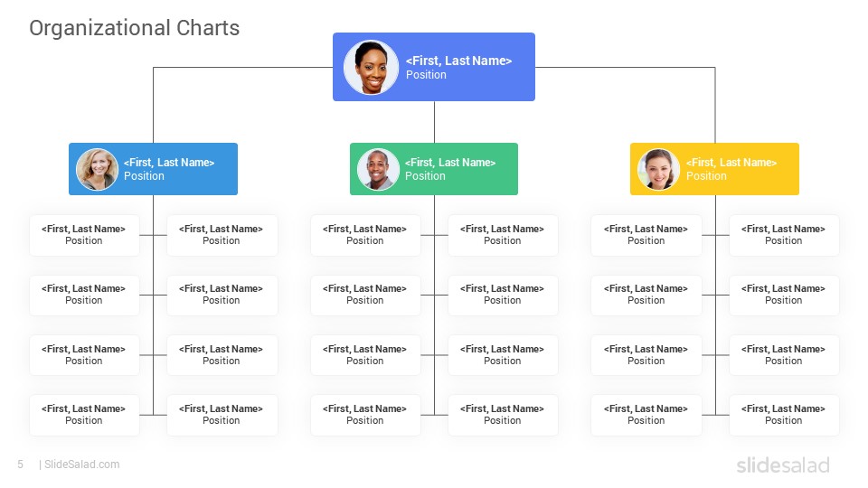Select first-row right card under green box
Viewport: 868px width, 488px height.
pyautogui.click(x=503, y=235)
